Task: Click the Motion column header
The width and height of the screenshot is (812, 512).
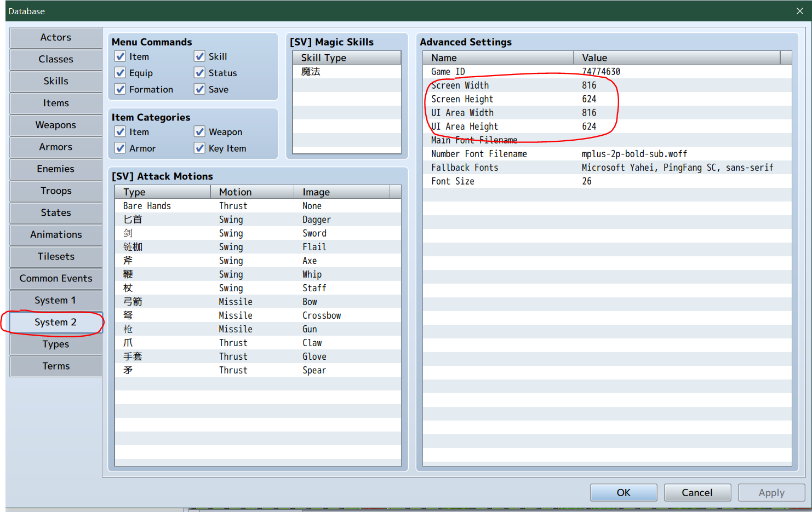Action: (252, 192)
